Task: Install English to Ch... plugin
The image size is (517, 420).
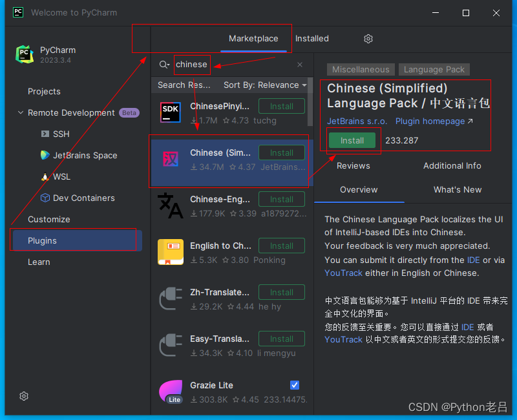Action: [282, 246]
